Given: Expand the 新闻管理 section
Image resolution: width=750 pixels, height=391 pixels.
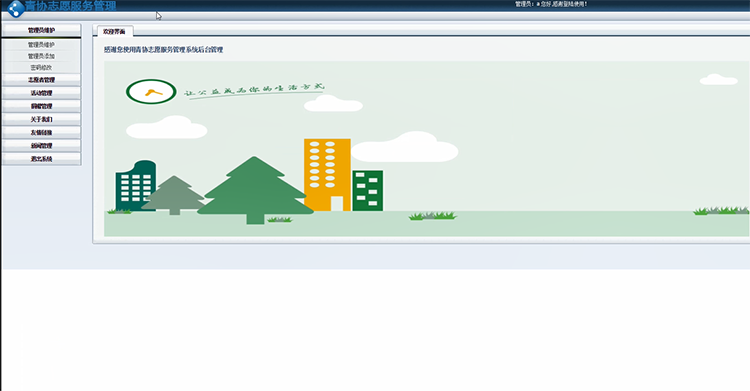Looking at the screenshot, I should pos(41,145).
